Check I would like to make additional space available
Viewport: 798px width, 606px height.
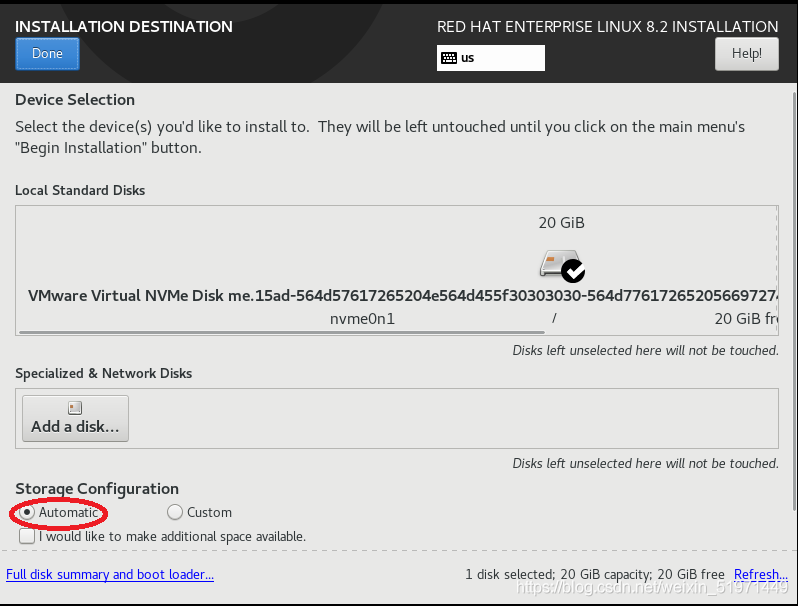pyautogui.click(x=26, y=536)
